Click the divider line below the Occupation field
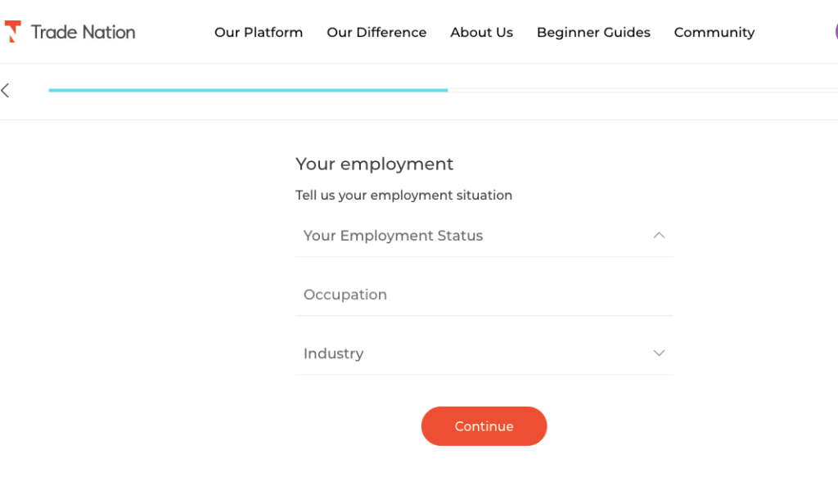Image resolution: width=838 pixels, height=504 pixels. pos(483,316)
